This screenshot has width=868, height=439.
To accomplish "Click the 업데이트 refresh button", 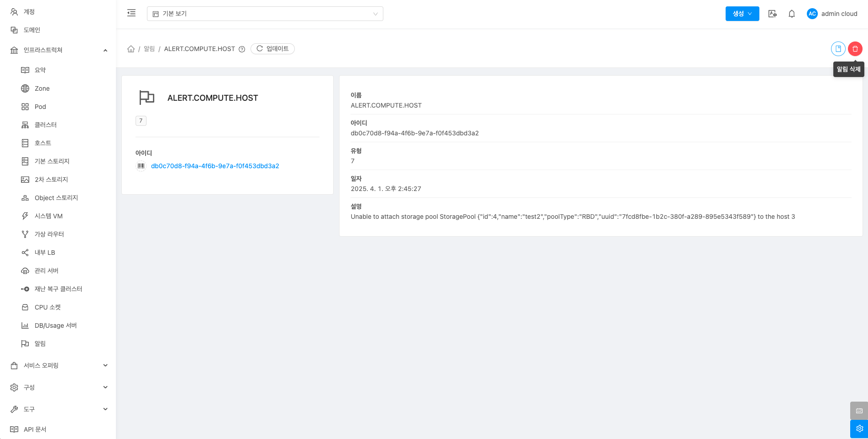I will point(272,49).
